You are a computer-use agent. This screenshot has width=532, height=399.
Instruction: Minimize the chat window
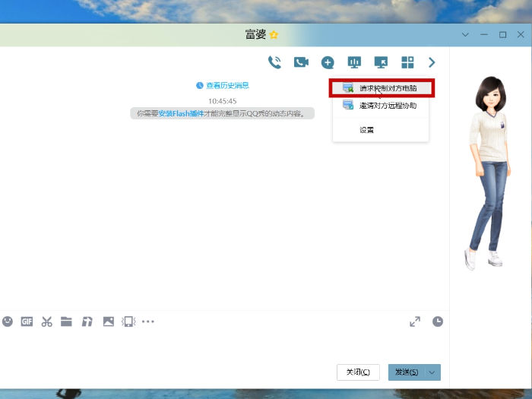[484, 35]
